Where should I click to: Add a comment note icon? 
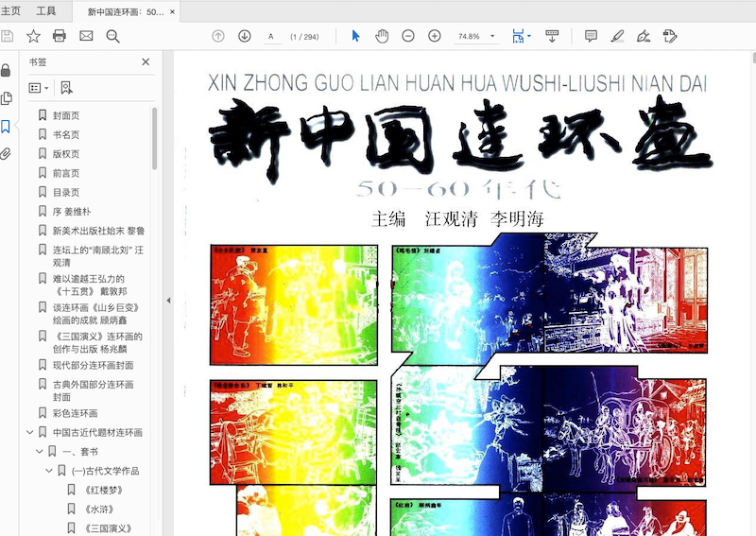[591, 36]
